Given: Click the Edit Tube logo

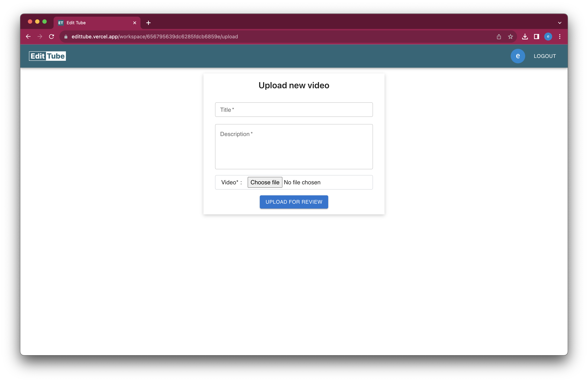Looking at the screenshot, I should click(47, 56).
